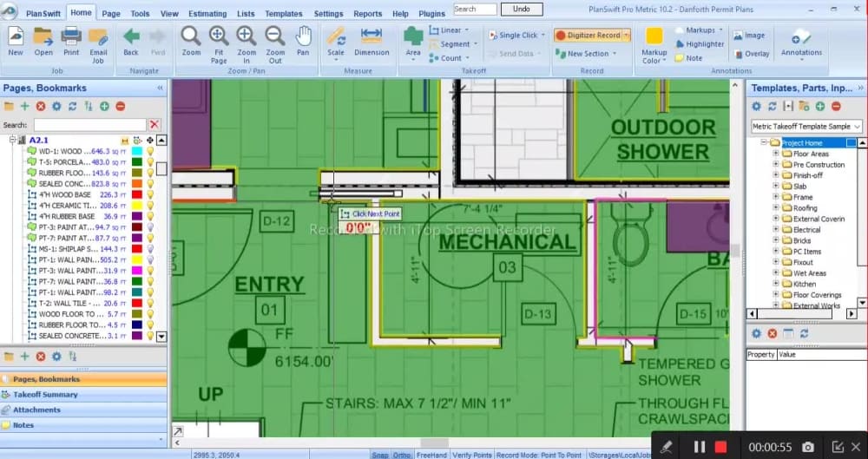Take a screenshot with recorder camera icon
The width and height of the screenshot is (868, 459).
point(808,447)
